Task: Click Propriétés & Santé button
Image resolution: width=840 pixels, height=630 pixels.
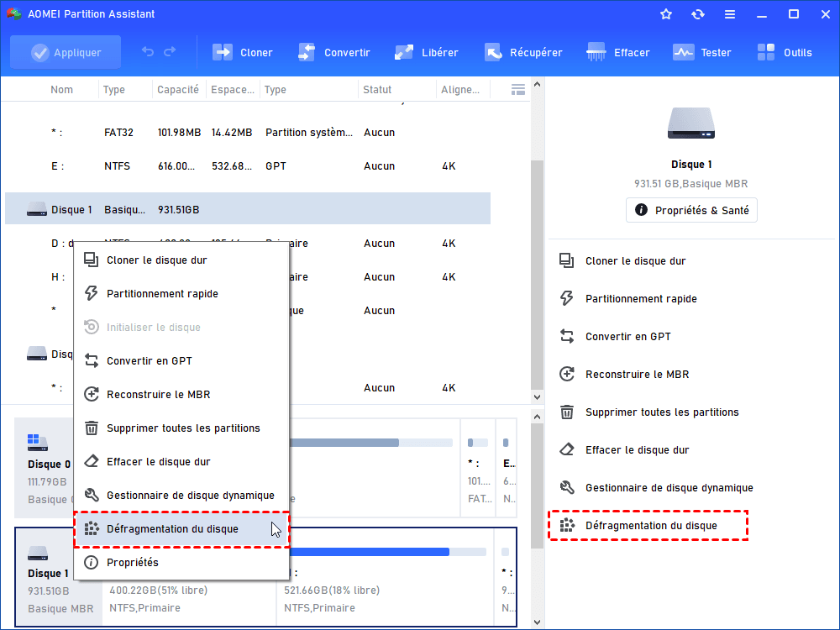Action: [691, 210]
